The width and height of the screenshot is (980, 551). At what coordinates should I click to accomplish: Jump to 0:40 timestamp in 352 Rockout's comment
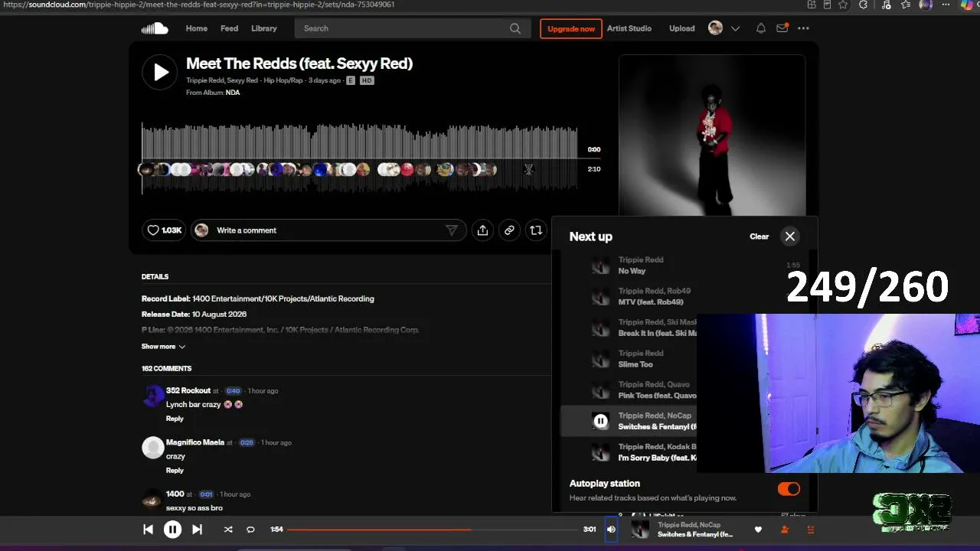pyautogui.click(x=233, y=391)
